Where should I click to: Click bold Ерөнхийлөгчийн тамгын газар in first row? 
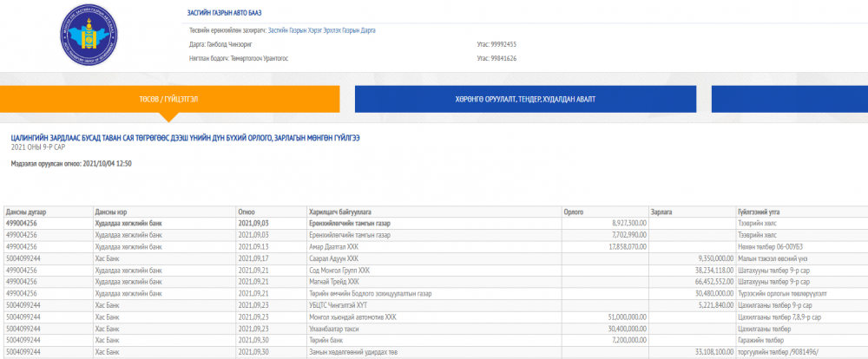[x=350, y=224]
